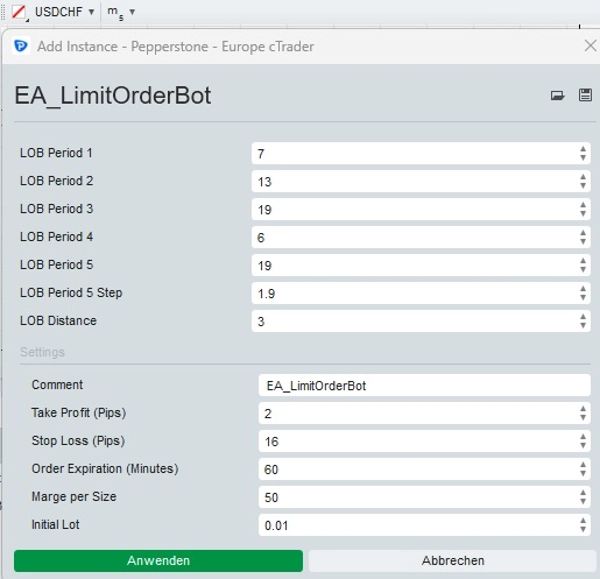Viewport: 600px width, 579px height.
Task: Increase Take Profit pips value
Action: pos(583,409)
